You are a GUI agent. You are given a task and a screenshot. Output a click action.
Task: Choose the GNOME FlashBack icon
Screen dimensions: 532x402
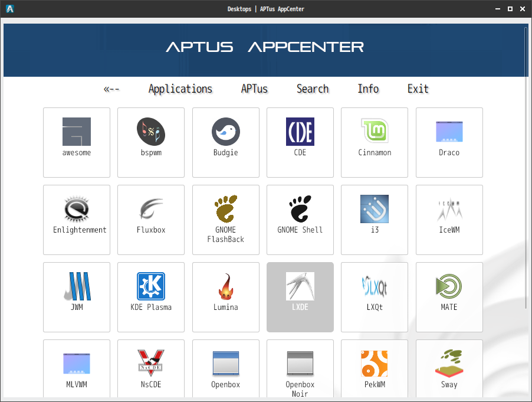[226, 209]
